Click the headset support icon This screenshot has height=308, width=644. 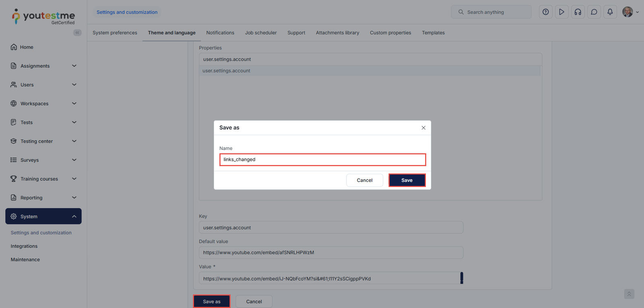[578, 12]
